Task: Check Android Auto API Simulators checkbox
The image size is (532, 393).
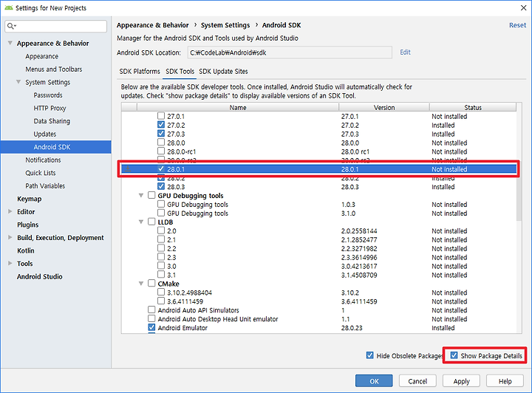Action: tap(151, 310)
